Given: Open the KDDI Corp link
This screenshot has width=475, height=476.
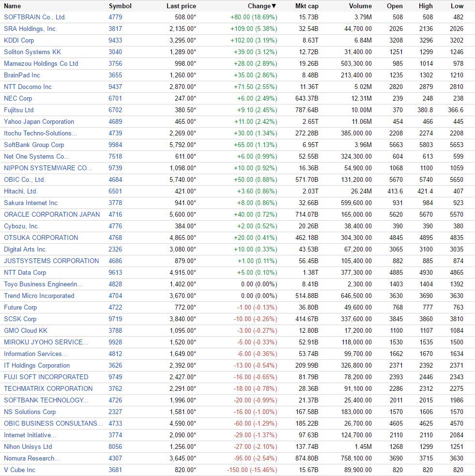Looking at the screenshot, I should [x=19, y=40].
